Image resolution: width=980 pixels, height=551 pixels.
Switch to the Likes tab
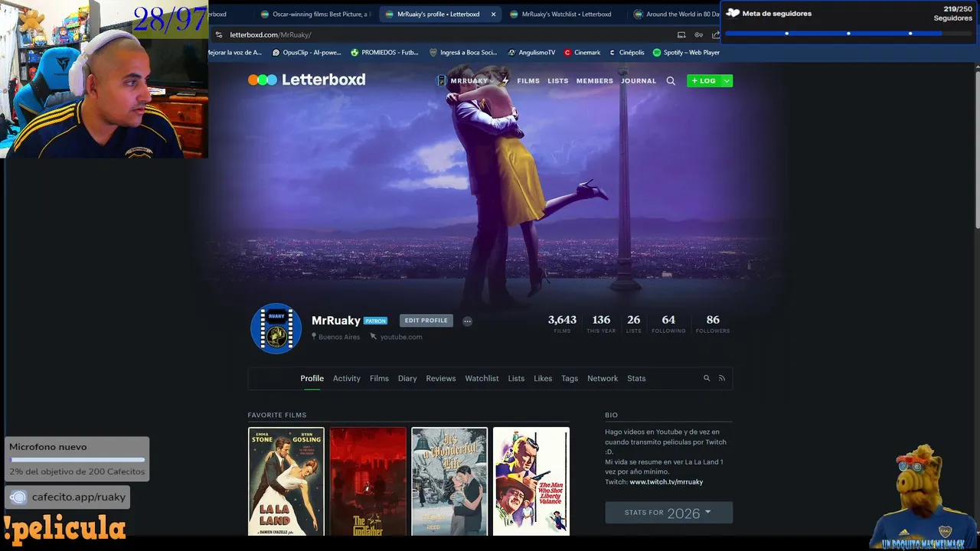pyautogui.click(x=543, y=378)
